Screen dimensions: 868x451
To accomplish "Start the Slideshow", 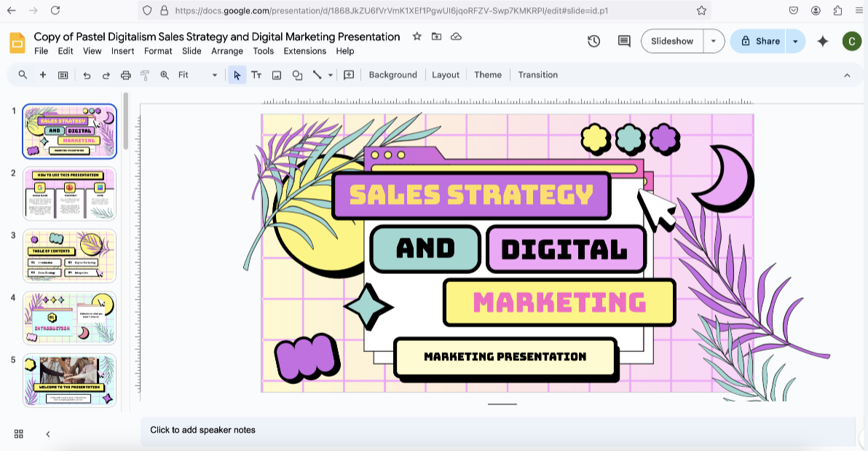I will pos(672,41).
